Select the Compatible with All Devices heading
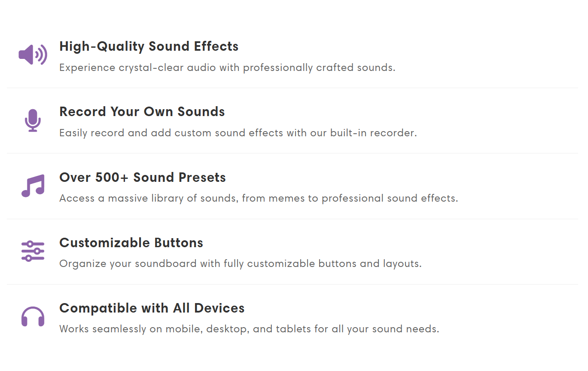The width and height of the screenshot is (588, 371). tap(152, 308)
